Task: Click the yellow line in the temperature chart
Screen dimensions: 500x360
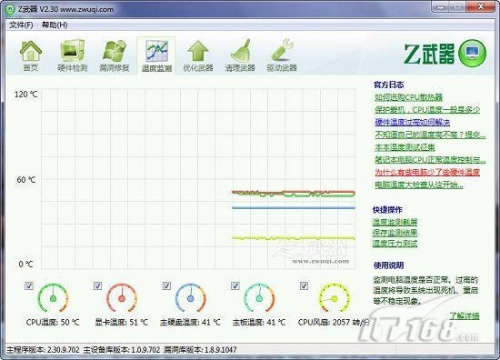Action: pyautogui.click(x=293, y=238)
